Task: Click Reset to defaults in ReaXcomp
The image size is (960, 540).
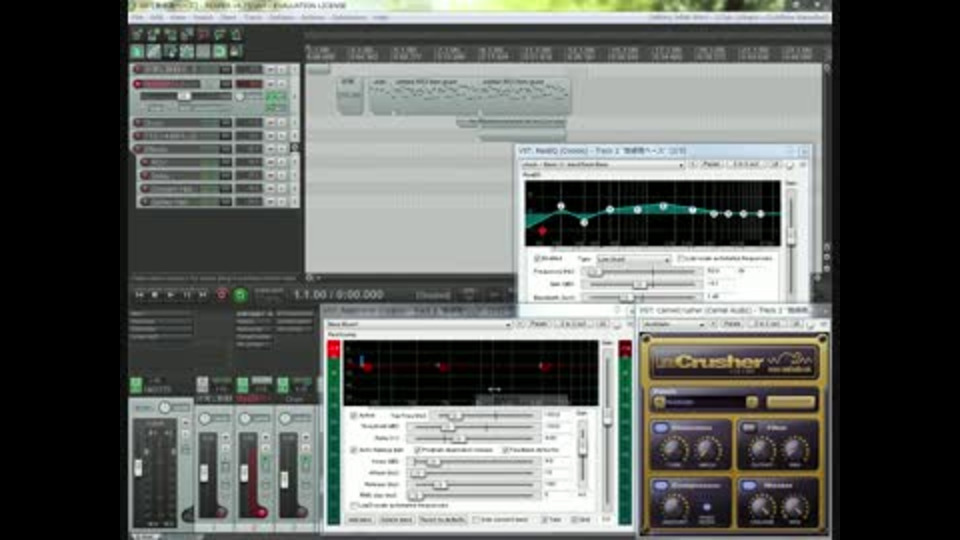Action: point(442,520)
